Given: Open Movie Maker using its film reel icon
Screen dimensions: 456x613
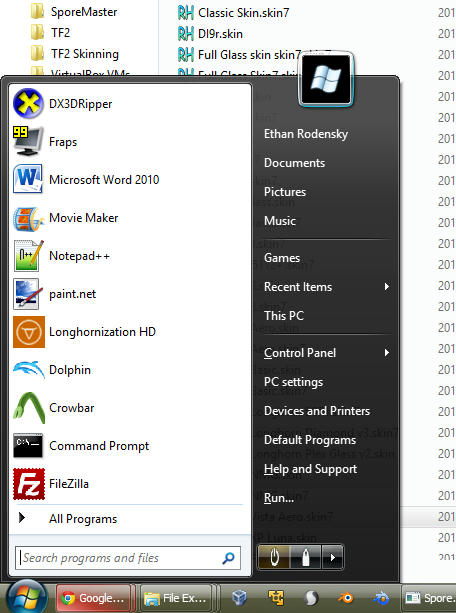Looking at the screenshot, I should [28, 218].
